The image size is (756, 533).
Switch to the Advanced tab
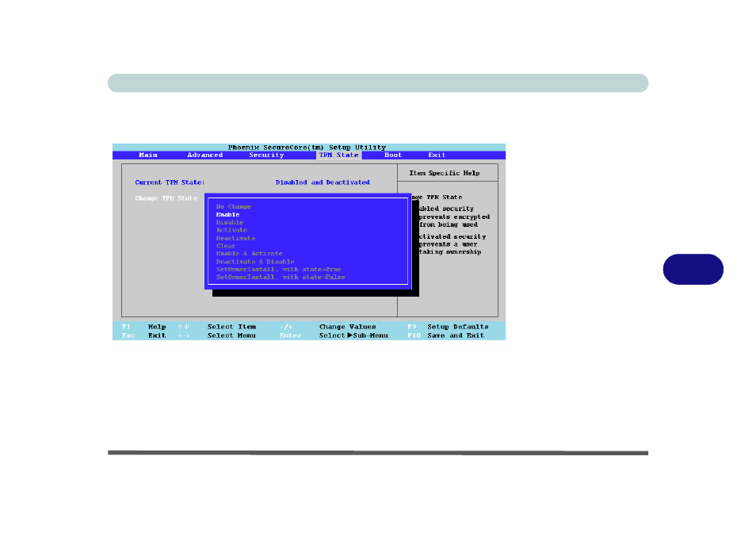tap(205, 155)
